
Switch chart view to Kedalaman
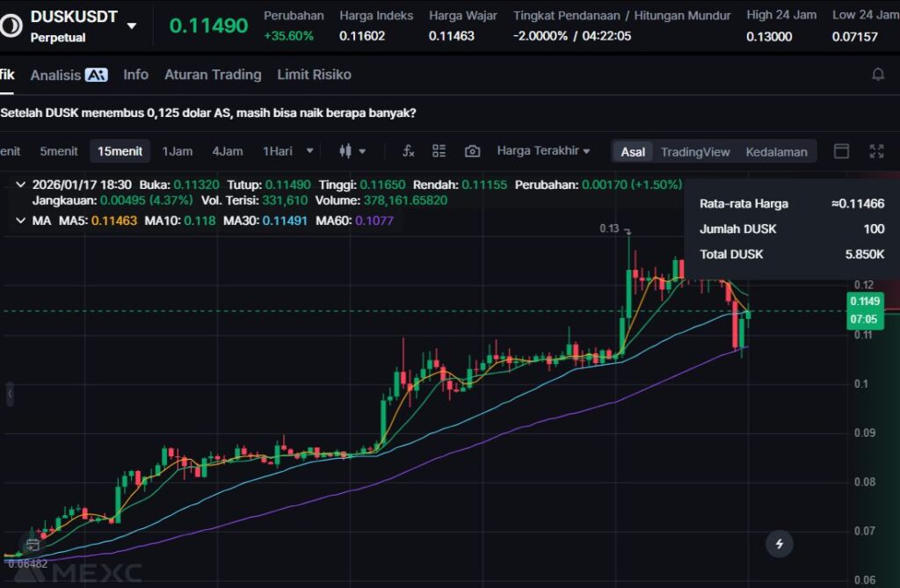coord(776,152)
